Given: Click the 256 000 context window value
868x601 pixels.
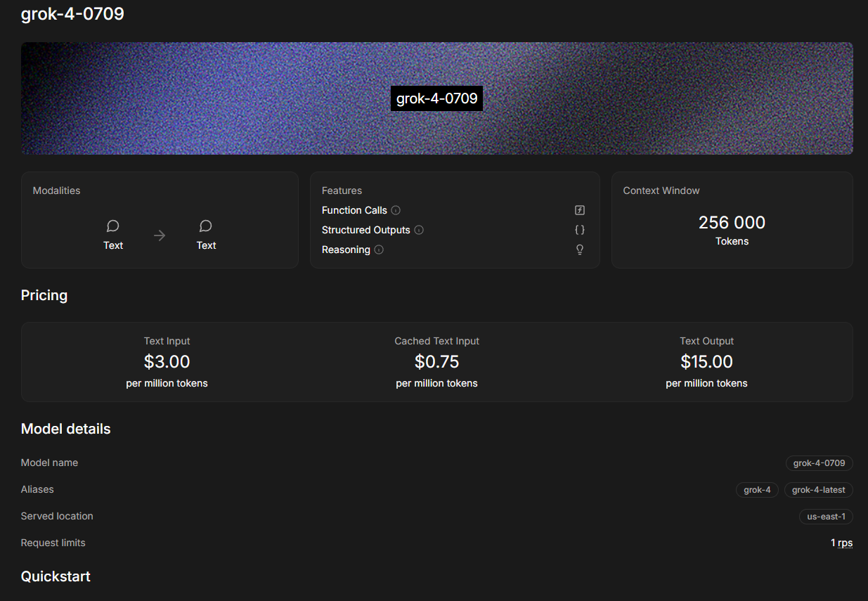Looking at the screenshot, I should pos(732,223).
